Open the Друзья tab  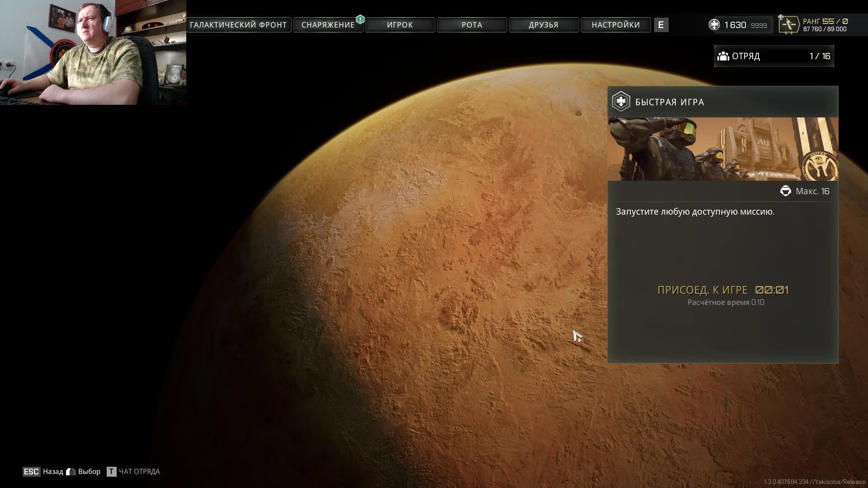click(x=543, y=25)
